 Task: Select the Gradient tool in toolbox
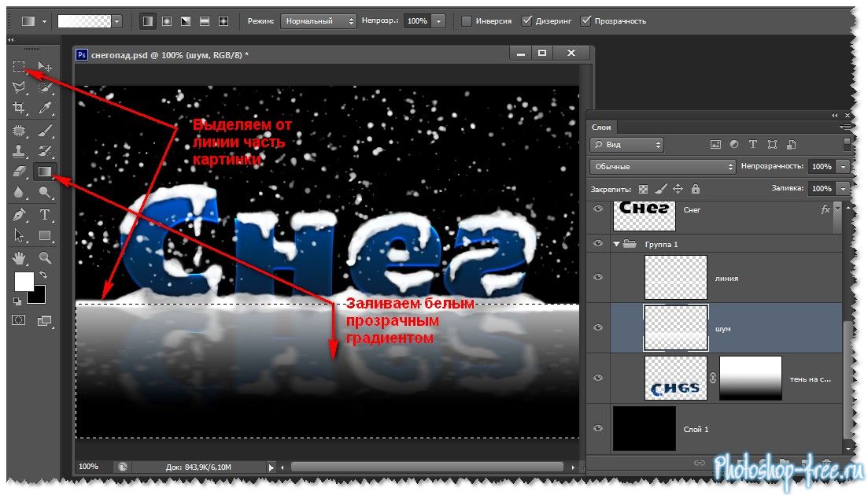click(x=45, y=171)
